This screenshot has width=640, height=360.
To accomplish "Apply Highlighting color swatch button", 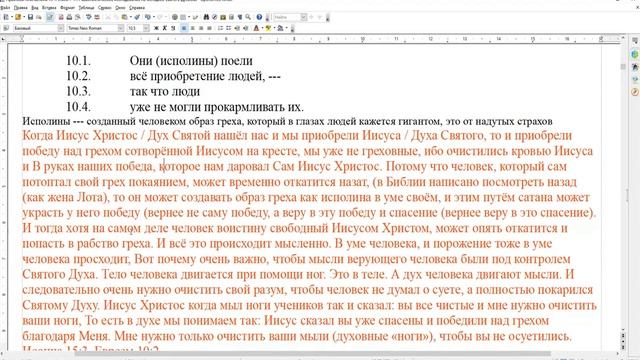I will (x=268, y=28).
